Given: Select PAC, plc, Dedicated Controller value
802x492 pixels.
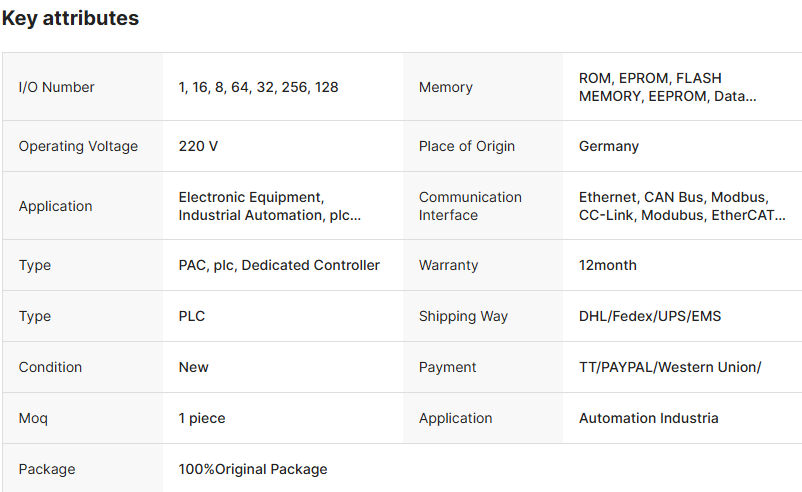Looking at the screenshot, I should click(279, 265).
